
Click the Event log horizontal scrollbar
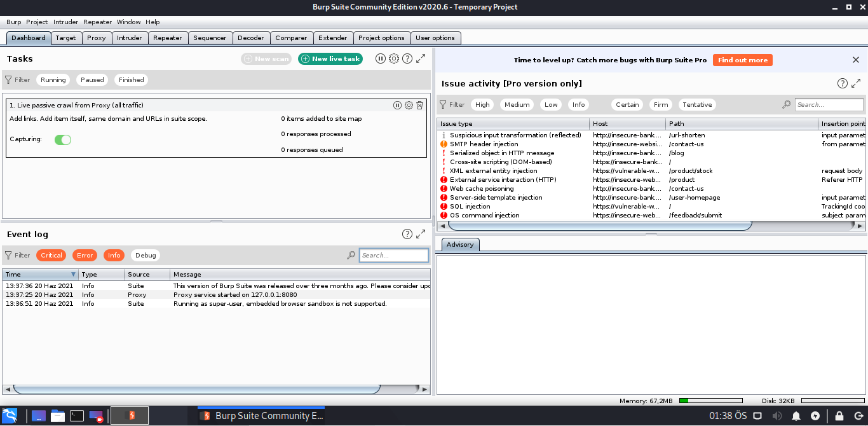(197, 389)
